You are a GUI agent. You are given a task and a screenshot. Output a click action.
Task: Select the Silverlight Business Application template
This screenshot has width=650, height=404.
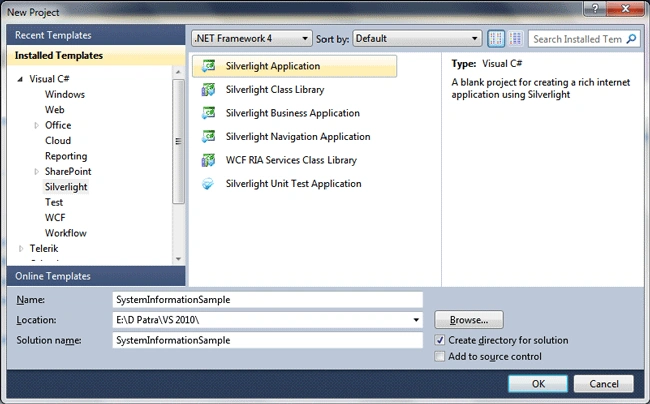point(294,113)
